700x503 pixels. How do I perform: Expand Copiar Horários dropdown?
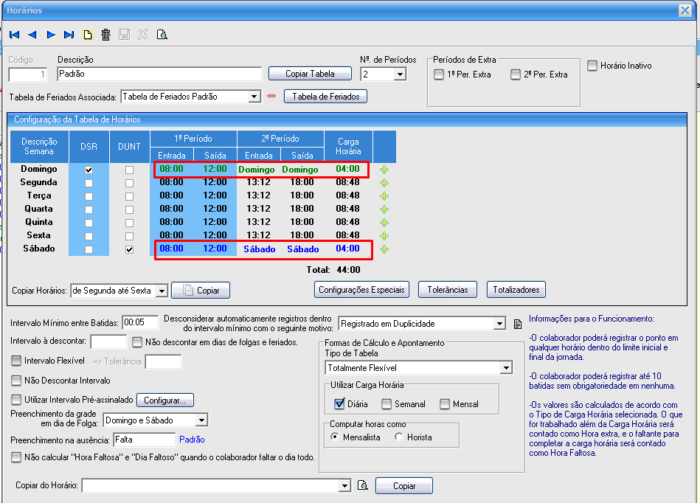(162, 291)
